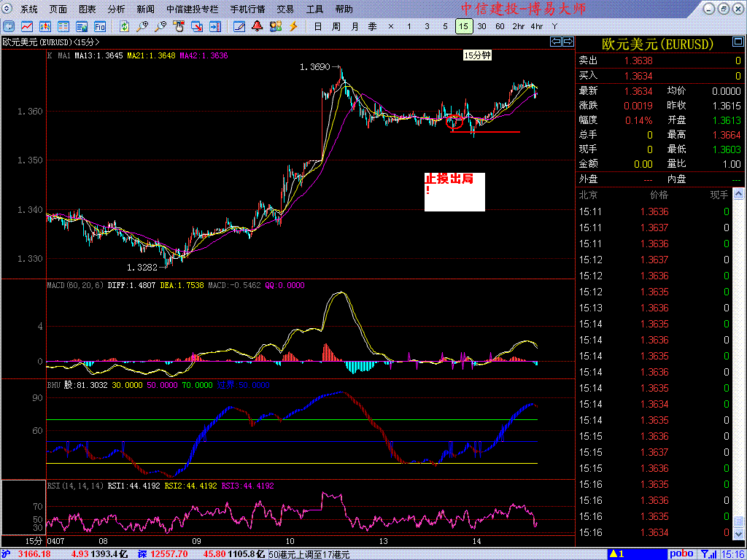Switch to monthly 月 period
Screen dimensions: 747x560
(x=355, y=26)
